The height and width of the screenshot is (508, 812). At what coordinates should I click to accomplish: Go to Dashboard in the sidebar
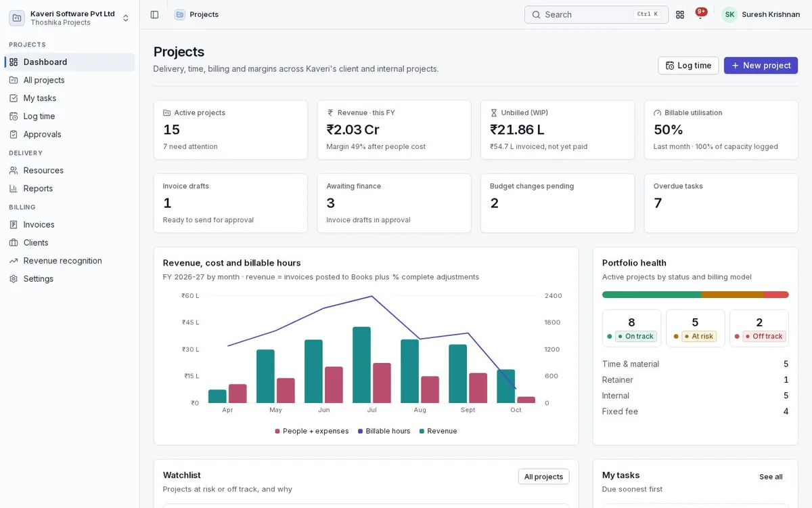click(x=70, y=62)
